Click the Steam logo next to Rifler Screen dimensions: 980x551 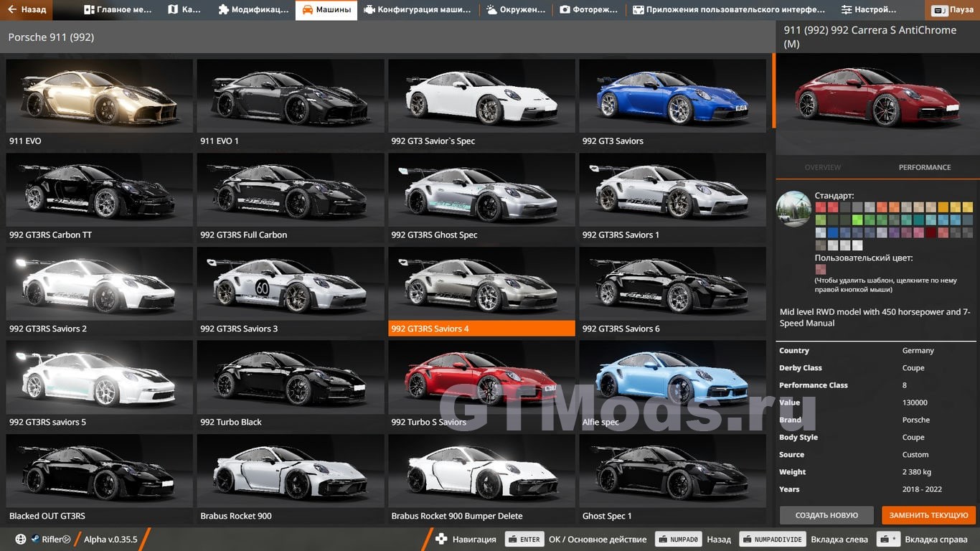(x=34, y=540)
